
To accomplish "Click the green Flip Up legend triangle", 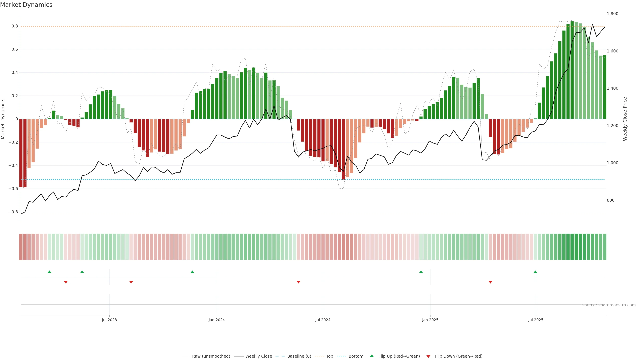I will pos(372,356).
